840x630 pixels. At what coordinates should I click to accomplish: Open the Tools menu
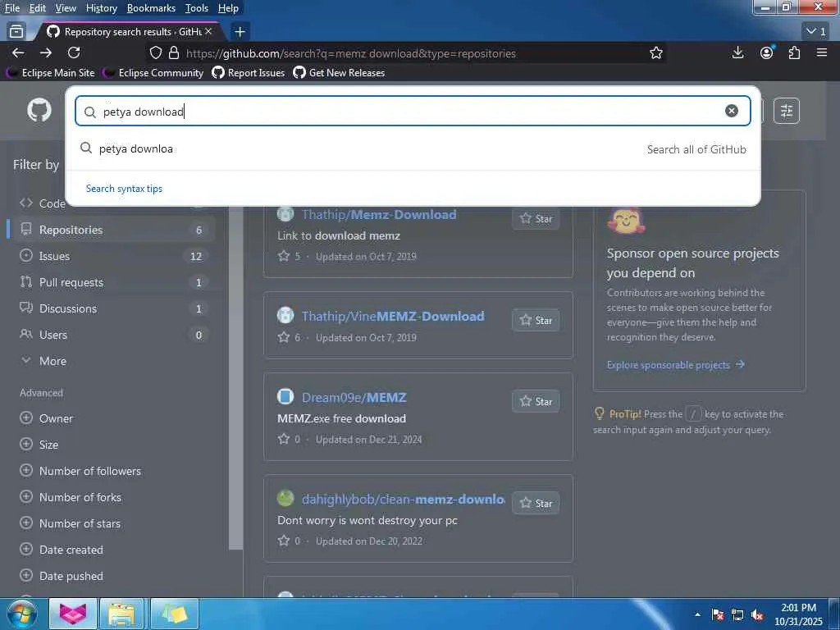(x=197, y=8)
